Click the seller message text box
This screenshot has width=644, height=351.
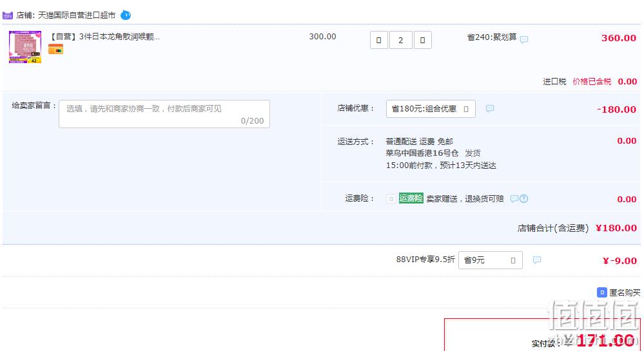[x=164, y=114]
